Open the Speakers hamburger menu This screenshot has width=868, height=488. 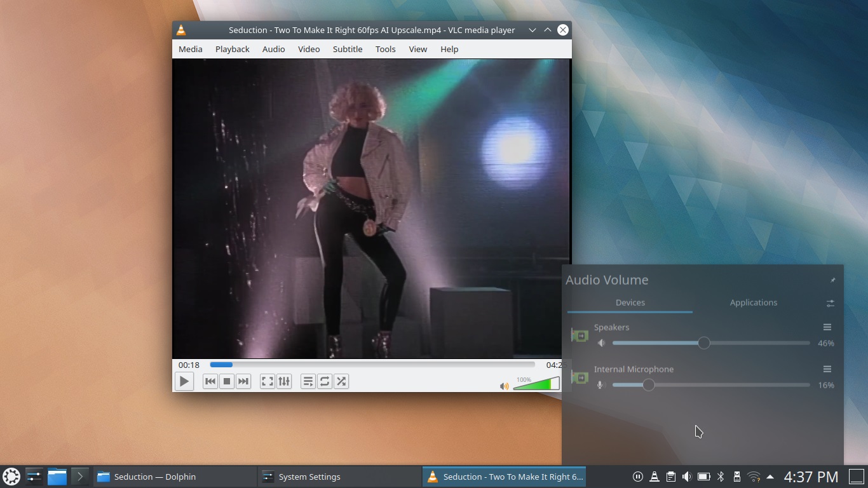point(827,327)
